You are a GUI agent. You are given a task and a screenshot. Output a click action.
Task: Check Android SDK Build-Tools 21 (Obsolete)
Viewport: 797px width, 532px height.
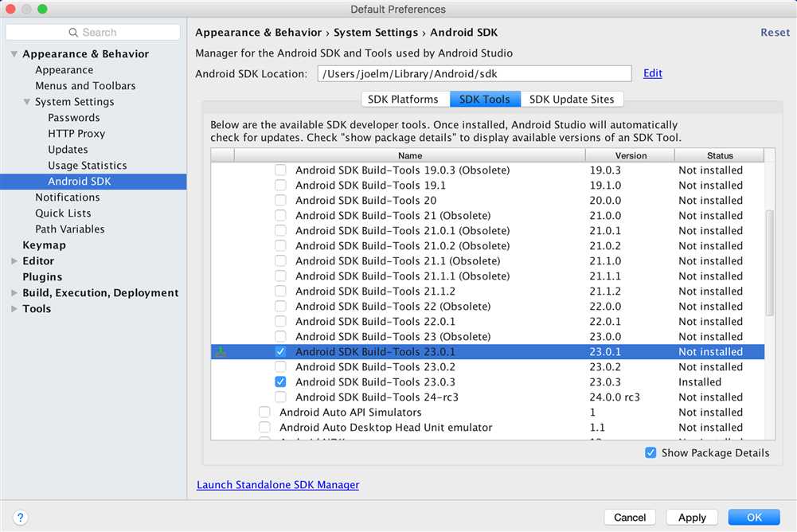tap(280, 215)
